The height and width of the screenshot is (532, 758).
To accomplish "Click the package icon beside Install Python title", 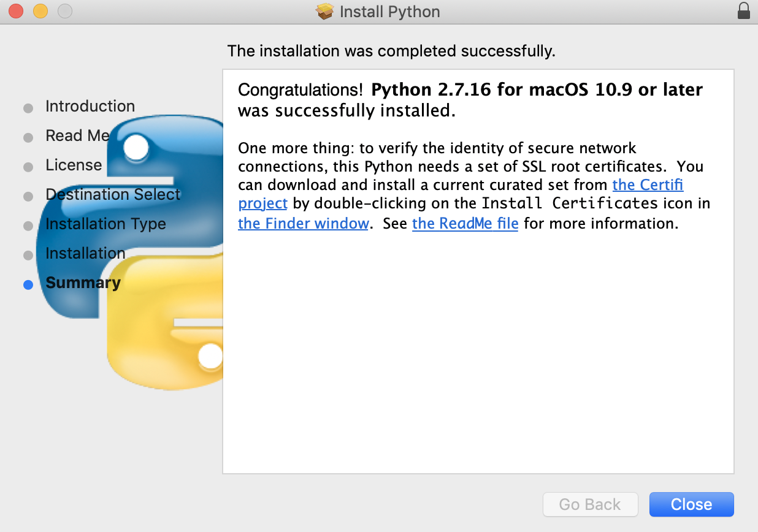I will (x=324, y=12).
